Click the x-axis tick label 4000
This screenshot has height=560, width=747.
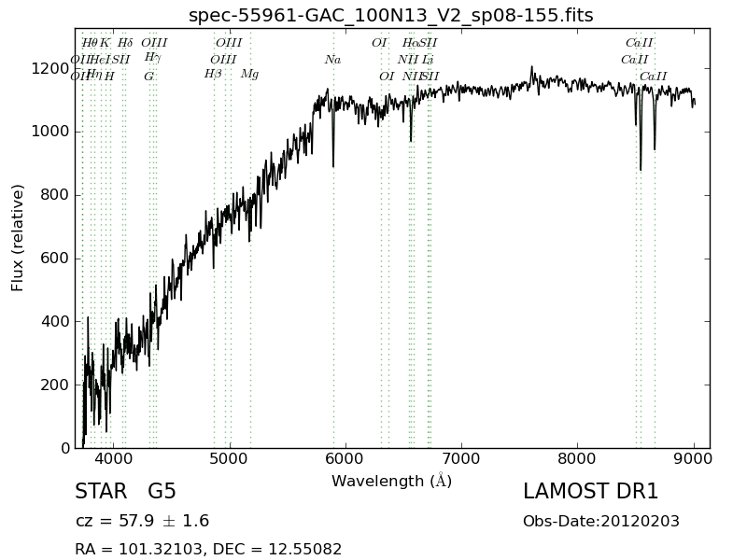tap(113, 458)
